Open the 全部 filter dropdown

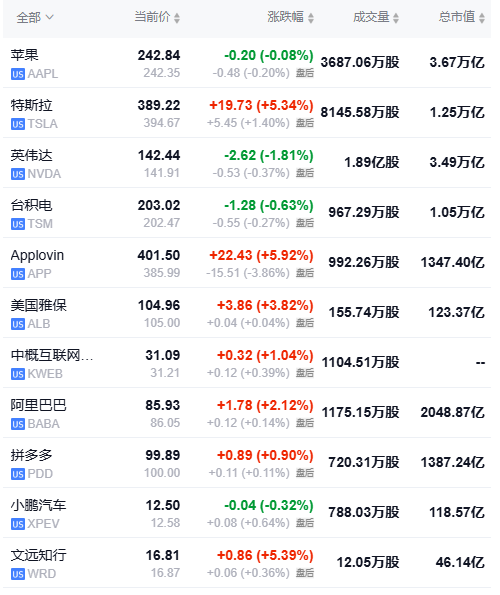(35, 17)
